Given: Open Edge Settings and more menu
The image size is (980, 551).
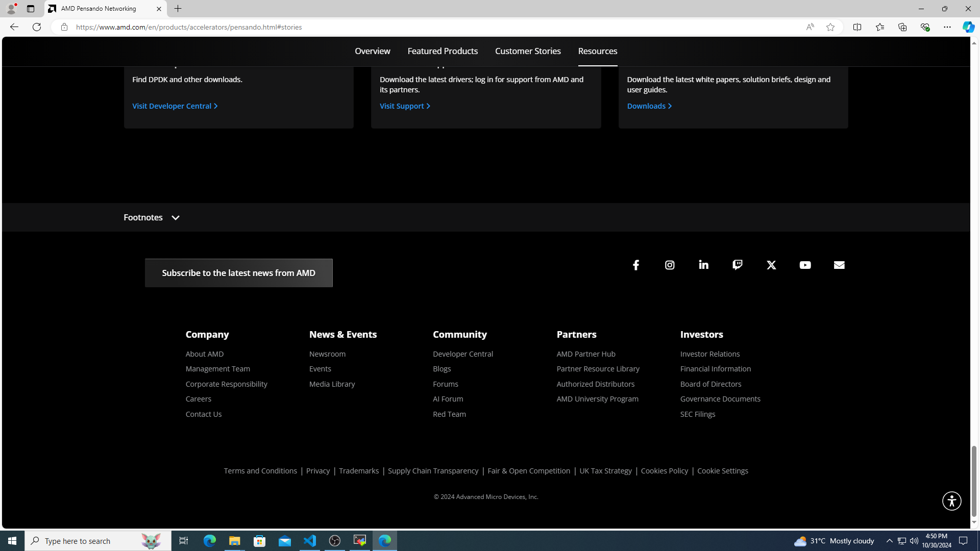Looking at the screenshot, I should pos(947,27).
